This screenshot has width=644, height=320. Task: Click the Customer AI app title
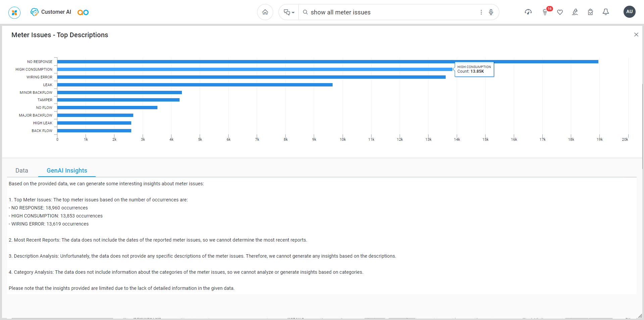56,12
